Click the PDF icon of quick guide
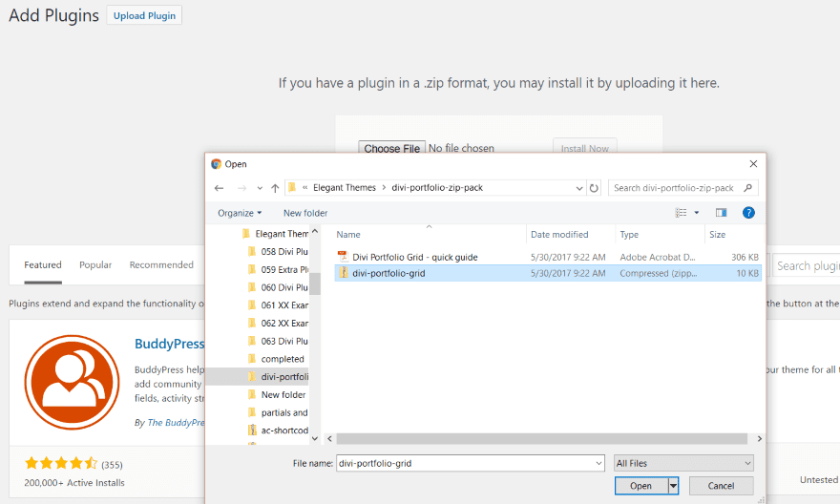The image size is (840, 504). pos(343,257)
